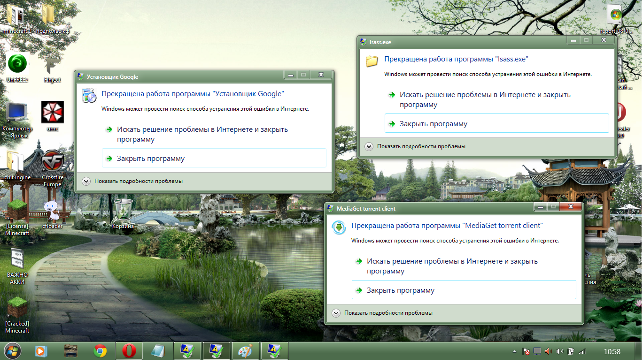Close the lsass.exe dialog with X

click(603, 40)
